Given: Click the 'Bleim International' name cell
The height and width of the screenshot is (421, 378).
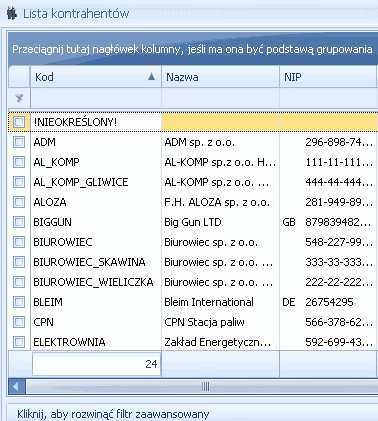Looking at the screenshot, I should [x=220, y=302].
